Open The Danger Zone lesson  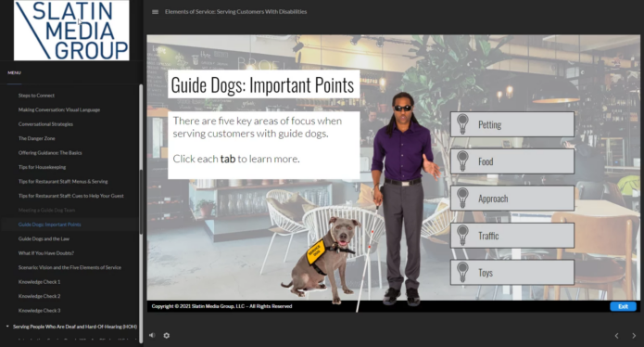[36, 138]
